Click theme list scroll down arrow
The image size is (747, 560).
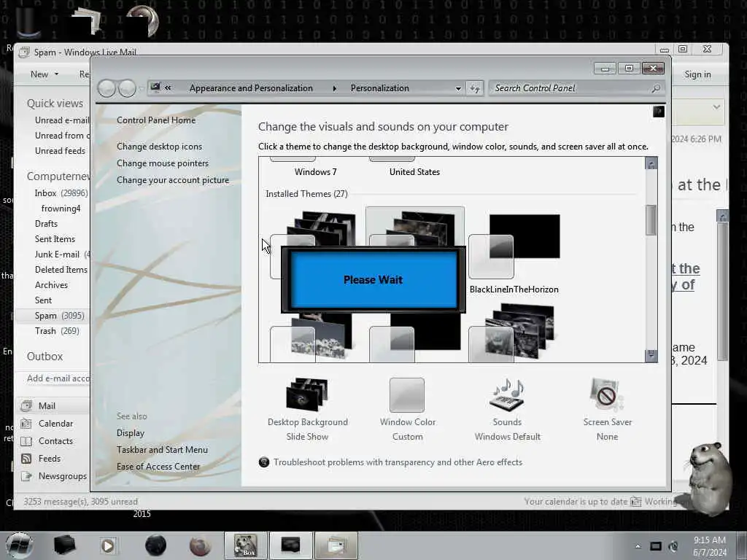pyautogui.click(x=651, y=355)
